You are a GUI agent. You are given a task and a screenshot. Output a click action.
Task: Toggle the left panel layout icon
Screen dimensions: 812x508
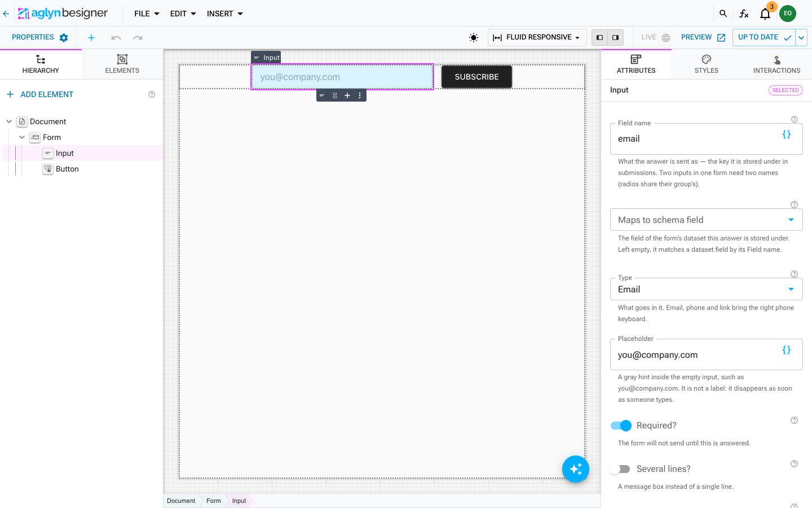click(600, 38)
